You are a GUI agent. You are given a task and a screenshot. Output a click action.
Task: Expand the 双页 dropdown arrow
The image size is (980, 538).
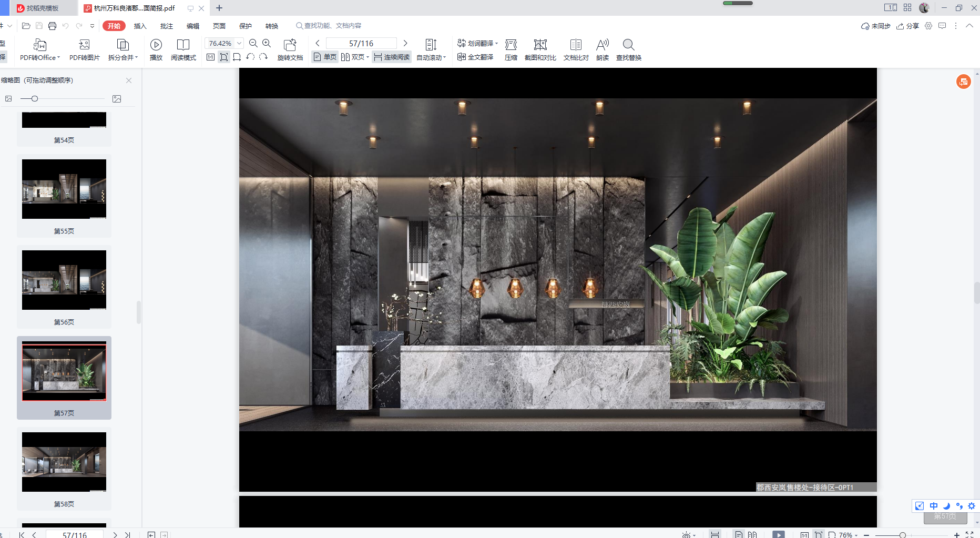tap(367, 57)
